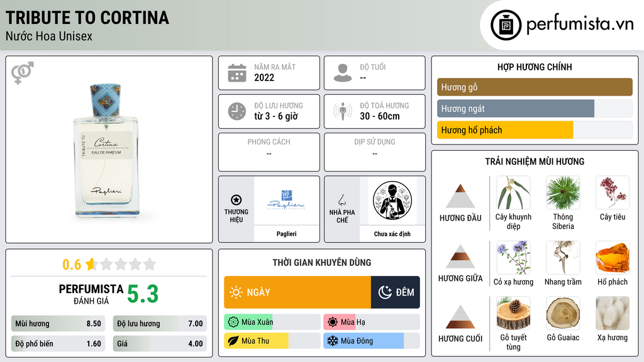The image size is (644, 362).
Task: Click the Tribute to Cortina title
Action: point(87,18)
